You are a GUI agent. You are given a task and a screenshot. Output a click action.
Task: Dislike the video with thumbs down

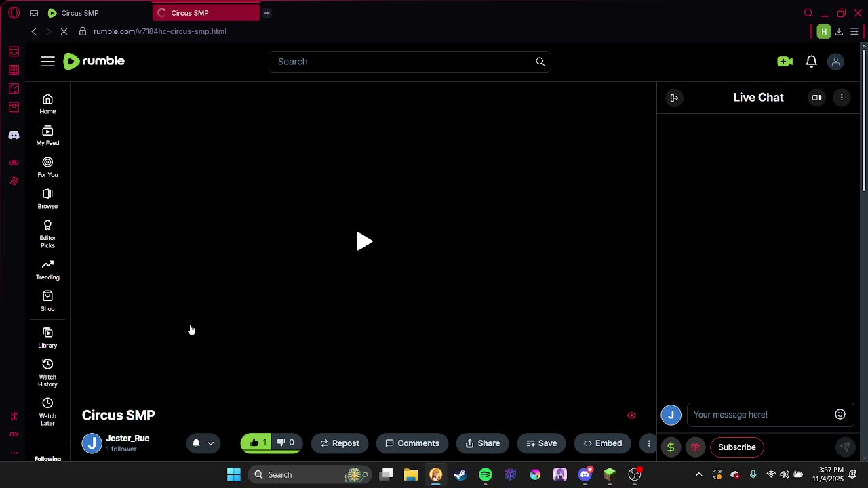coord(286,443)
